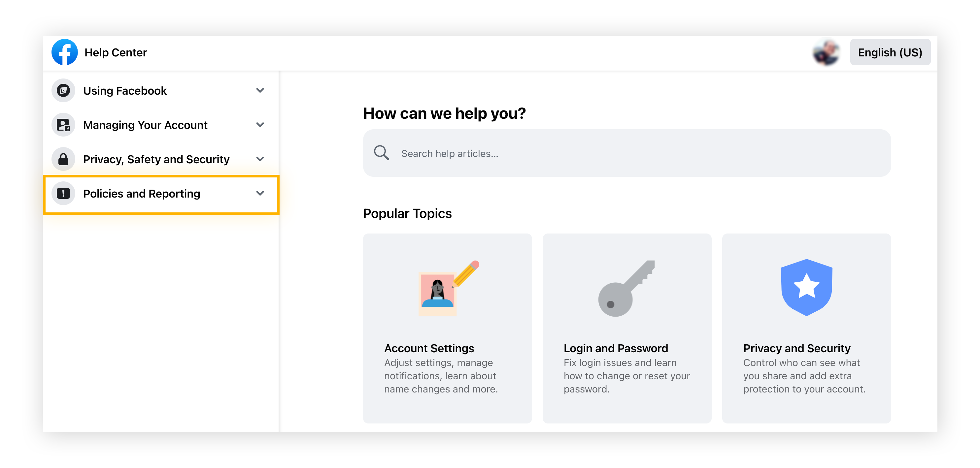This screenshot has height=468, width=980.
Task: Open the Login and Password topic link
Action: pos(616,348)
